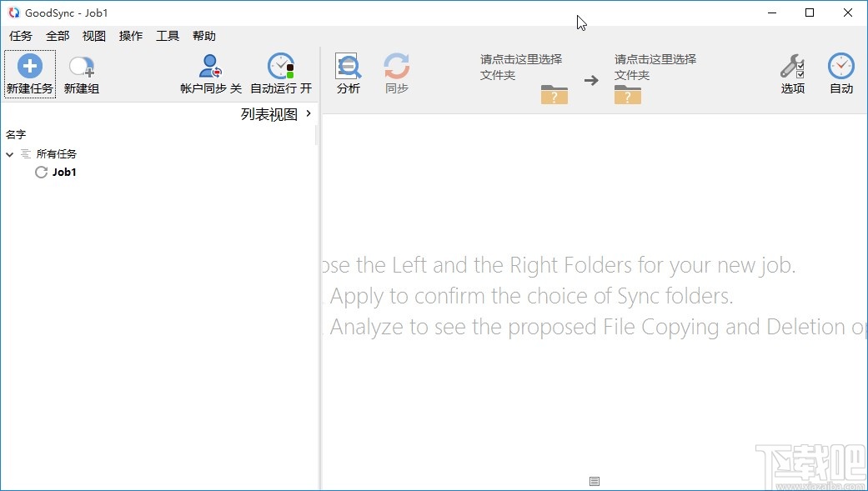Maximize the GoodSync window

click(810, 13)
